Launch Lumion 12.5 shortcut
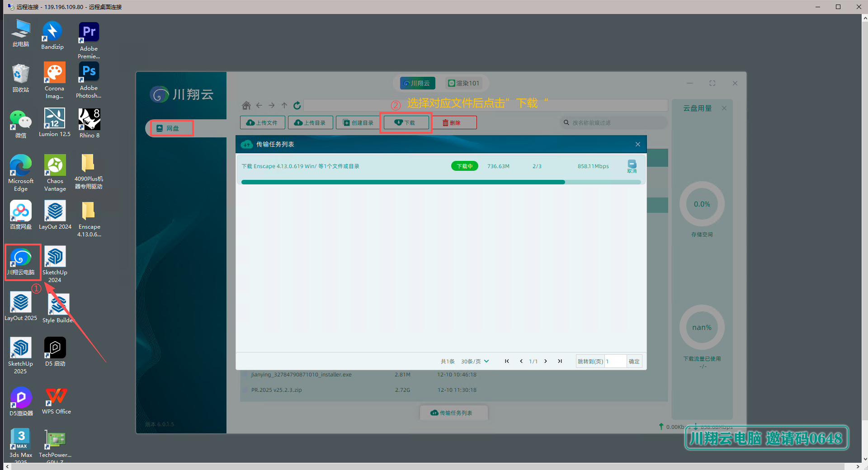 point(55,122)
